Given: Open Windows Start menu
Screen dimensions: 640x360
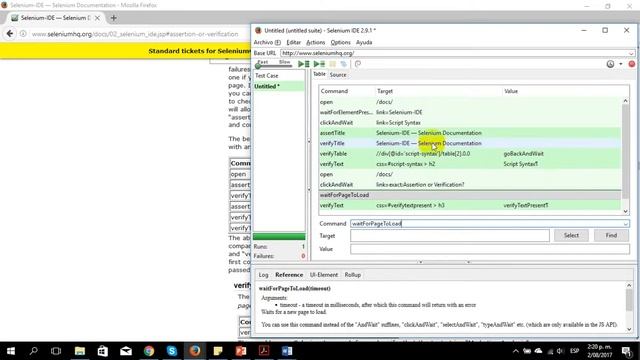Looking at the screenshot, I should coord(11,351).
